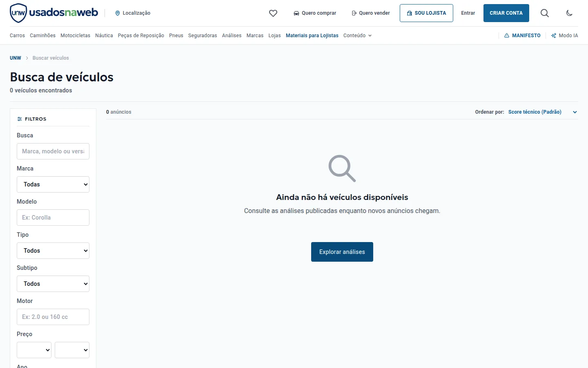
Task: Click the FILTROS sliders icon
Action: [20, 119]
